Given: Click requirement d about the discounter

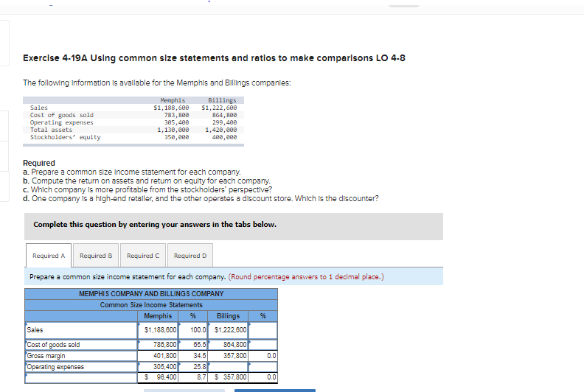Looking at the screenshot, I should click(x=201, y=198).
